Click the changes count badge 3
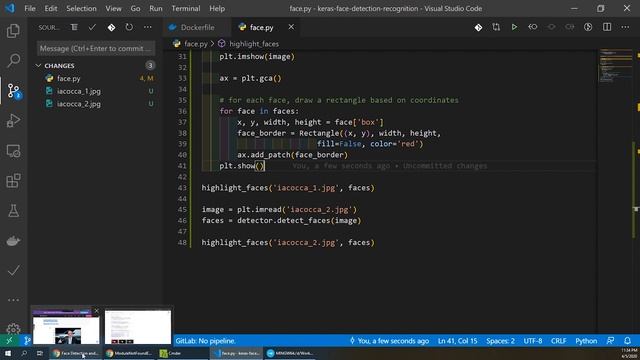 tap(150, 65)
